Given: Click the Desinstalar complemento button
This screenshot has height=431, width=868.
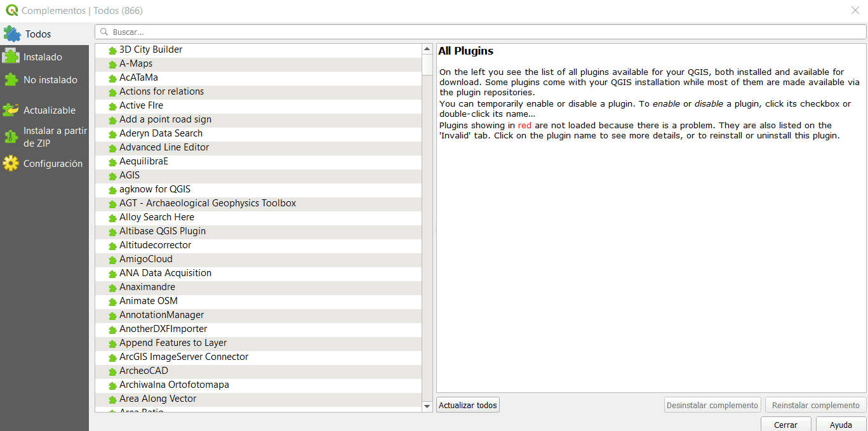Looking at the screenshot, I should 712,405.
